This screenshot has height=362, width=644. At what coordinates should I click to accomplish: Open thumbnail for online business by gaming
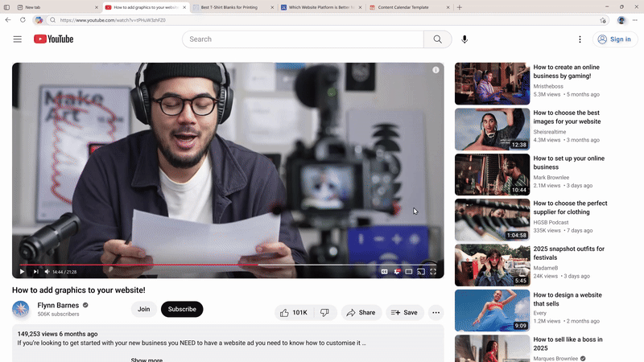[x=492, y=84]
